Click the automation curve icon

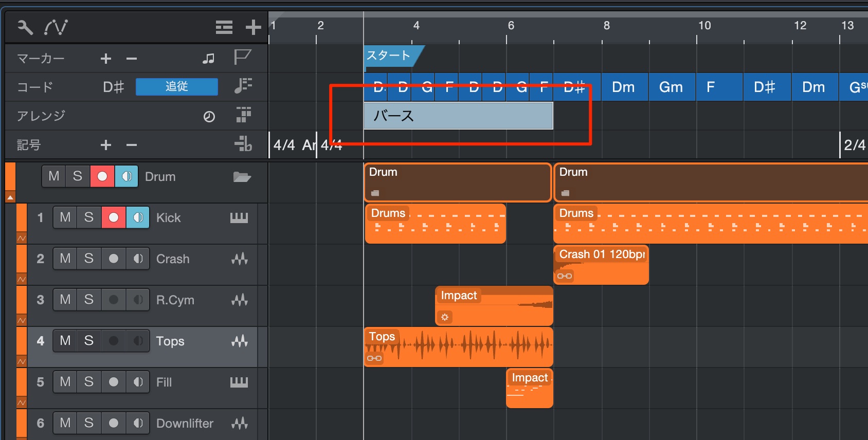coord(56,27)
